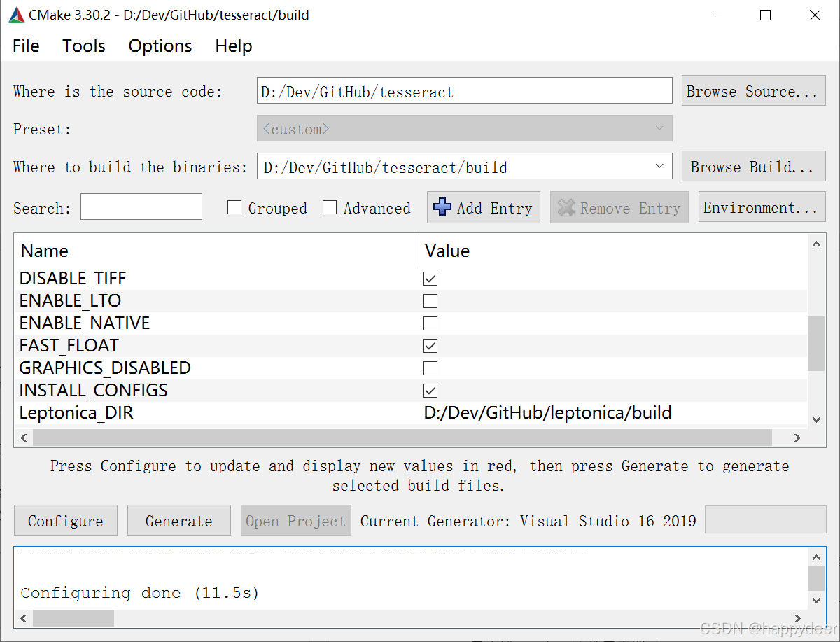The image size is (840, 642).
Task: Toggle the Grouped checkbox
Action: point(235,207)
